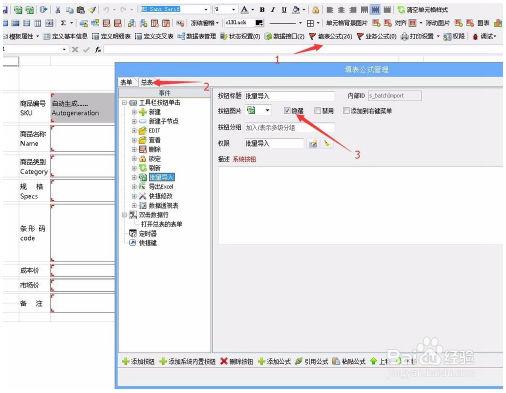This screenshot has height=393, width=506.
Task: Click the 添加公式 button
Action: 274,361
